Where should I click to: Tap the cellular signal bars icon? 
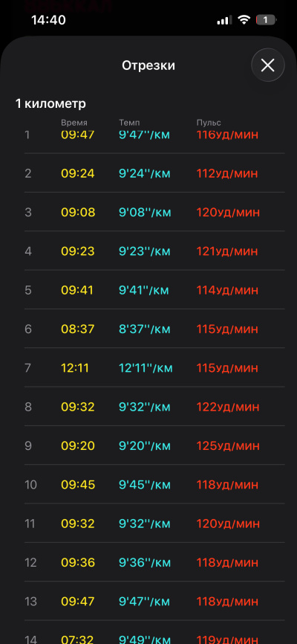[x=224, y=20]
